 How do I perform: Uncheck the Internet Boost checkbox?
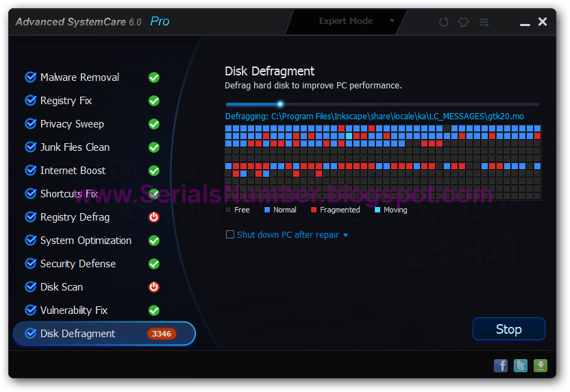[31, 170]
